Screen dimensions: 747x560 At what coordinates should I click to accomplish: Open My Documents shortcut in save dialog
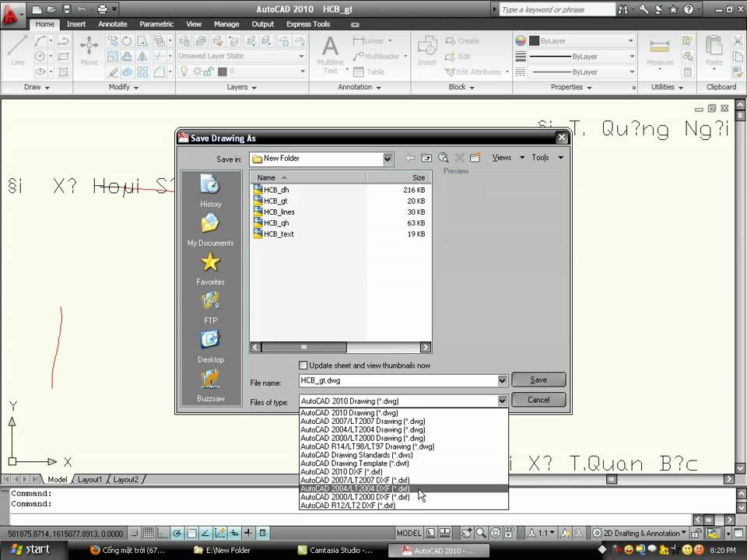210,229
